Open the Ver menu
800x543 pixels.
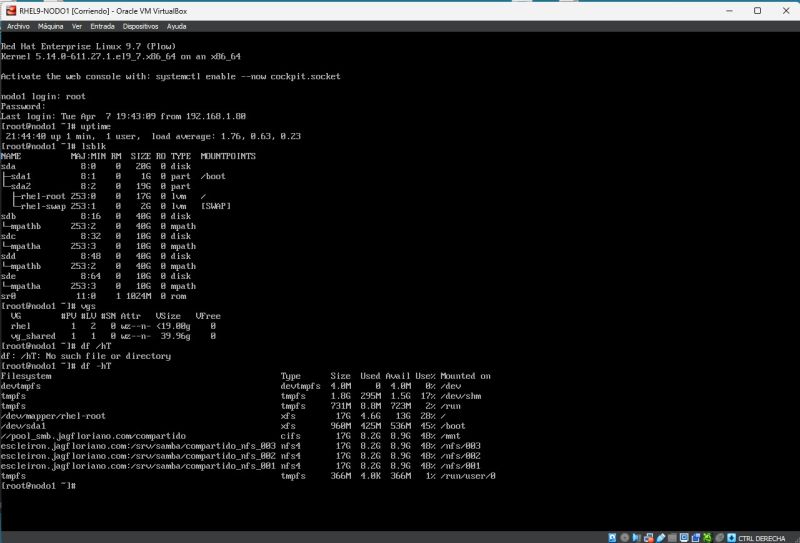pos(77,27)
